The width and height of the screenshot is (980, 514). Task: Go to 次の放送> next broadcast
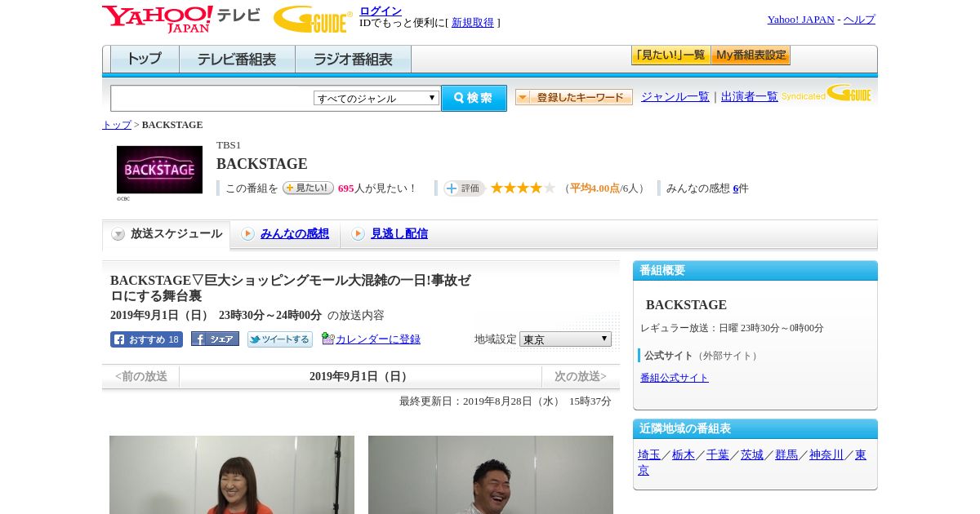click(581, 377)
